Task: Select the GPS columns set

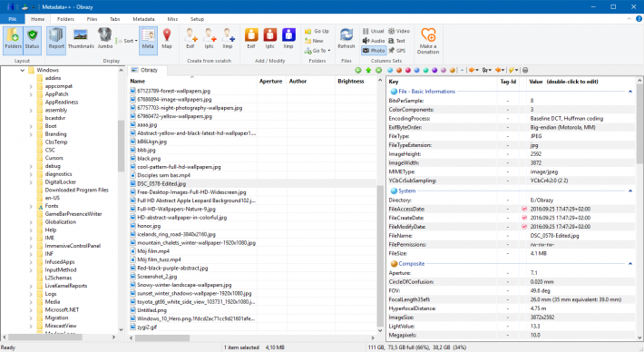Action: point(396,51)
